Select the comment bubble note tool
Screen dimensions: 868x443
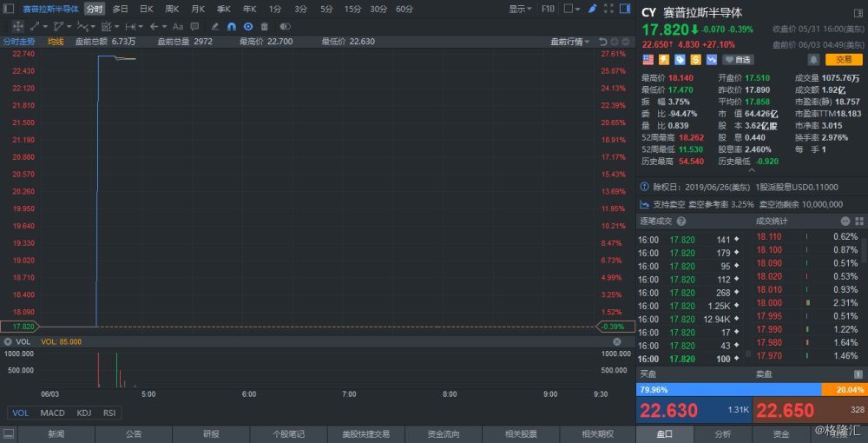pos(194,26)
